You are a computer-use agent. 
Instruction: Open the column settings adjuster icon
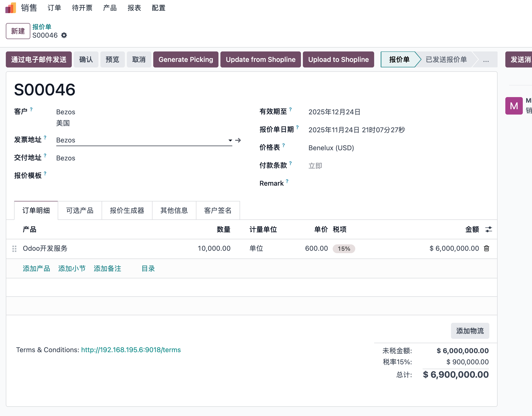tap(488, 229)
